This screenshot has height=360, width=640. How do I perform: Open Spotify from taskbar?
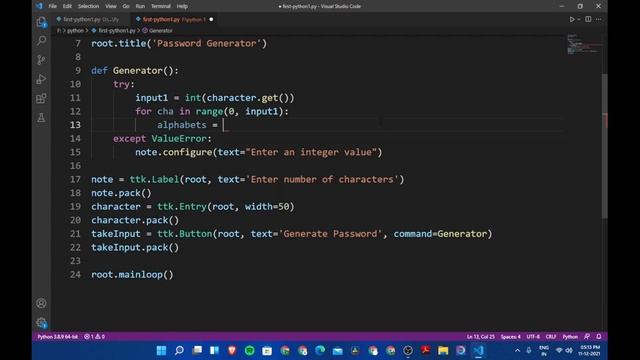coord(249,351)
